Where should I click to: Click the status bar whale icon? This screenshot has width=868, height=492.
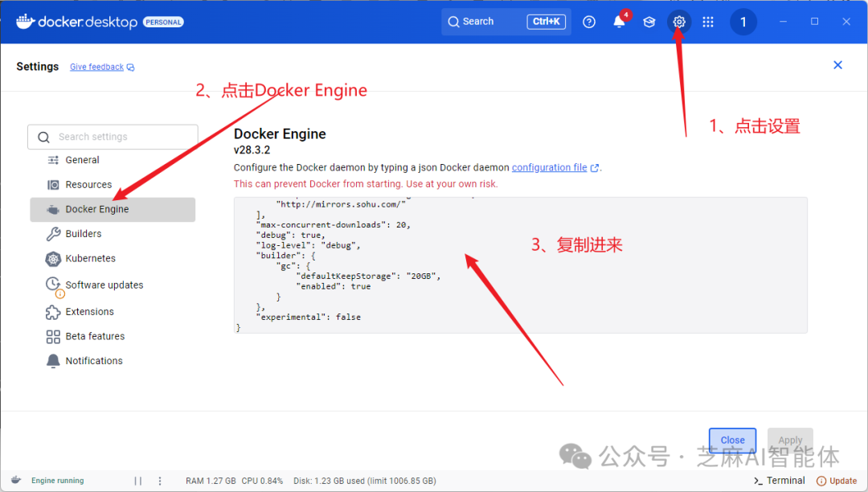(16, 481)
